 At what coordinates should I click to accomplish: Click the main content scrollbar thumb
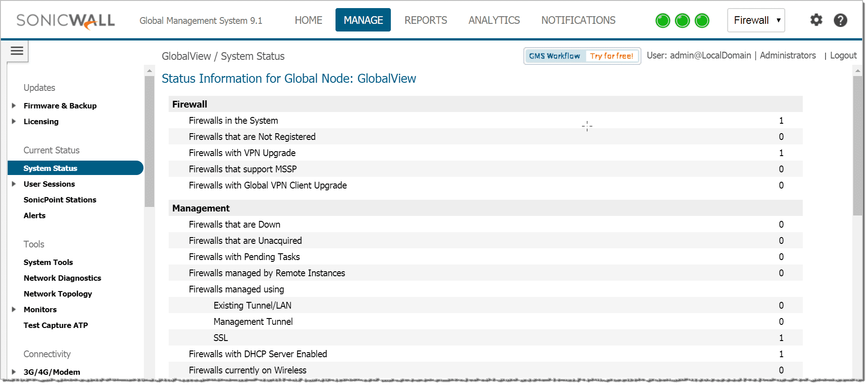[x=858, y=146]
